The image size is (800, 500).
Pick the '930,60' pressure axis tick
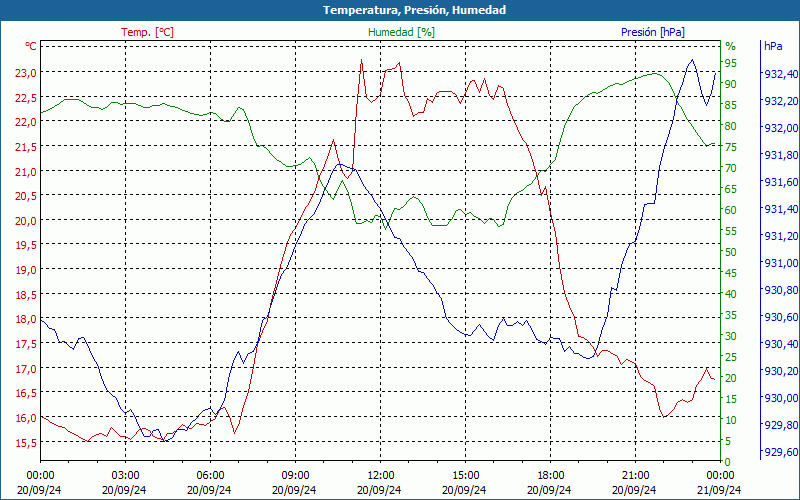point(780,317)
